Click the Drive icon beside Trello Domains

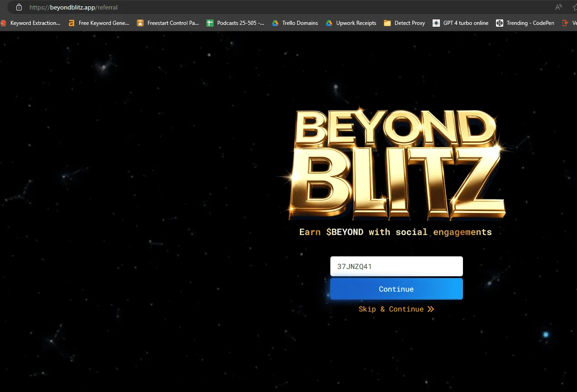[x=275, y=23]
